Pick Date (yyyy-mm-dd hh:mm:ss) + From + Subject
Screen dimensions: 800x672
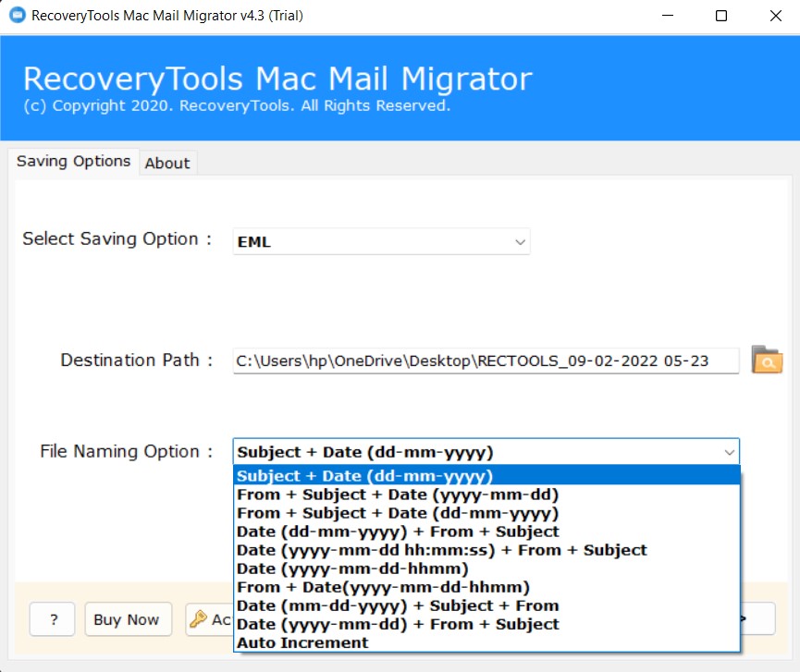tap(486, 550)
